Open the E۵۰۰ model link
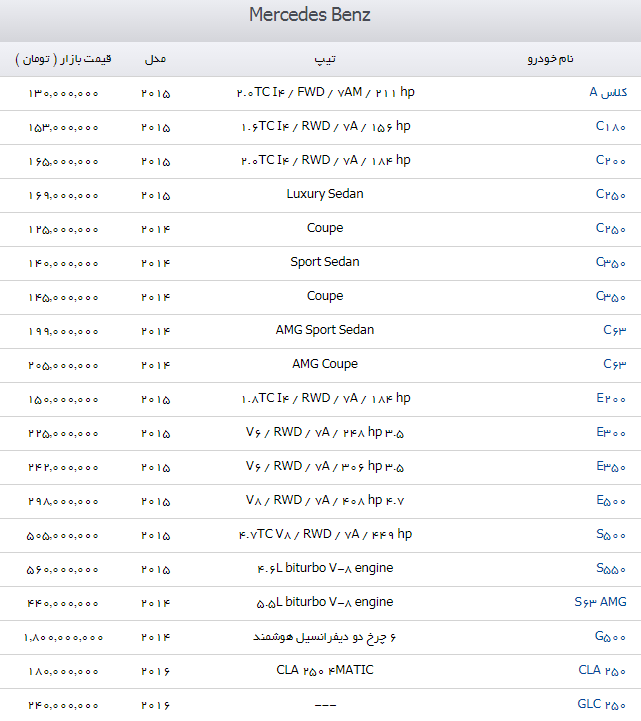Image resolution: width=641 pixels, height=721 pixels. click(x=611, y=501)
